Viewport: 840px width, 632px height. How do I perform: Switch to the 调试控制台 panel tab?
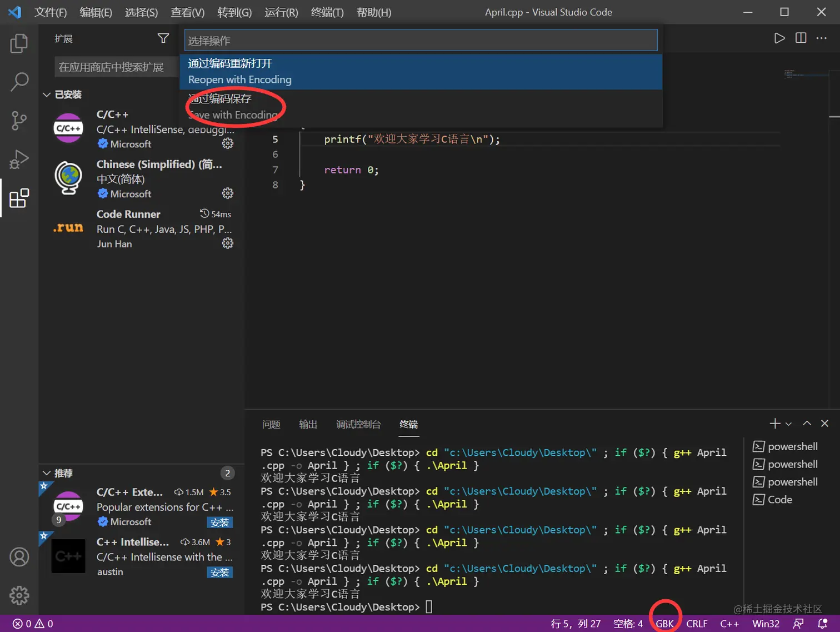click(x=358, y=424)
